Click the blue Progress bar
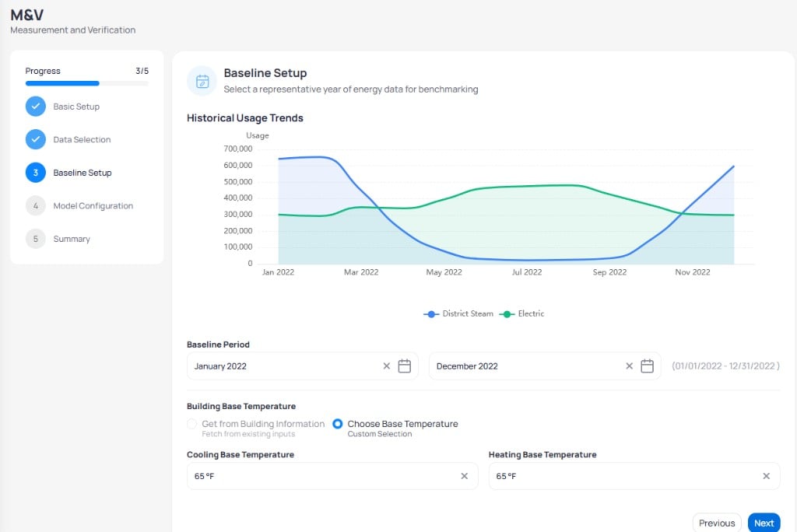This screenshot has width=797, height=532. click(x=62, y=83)
